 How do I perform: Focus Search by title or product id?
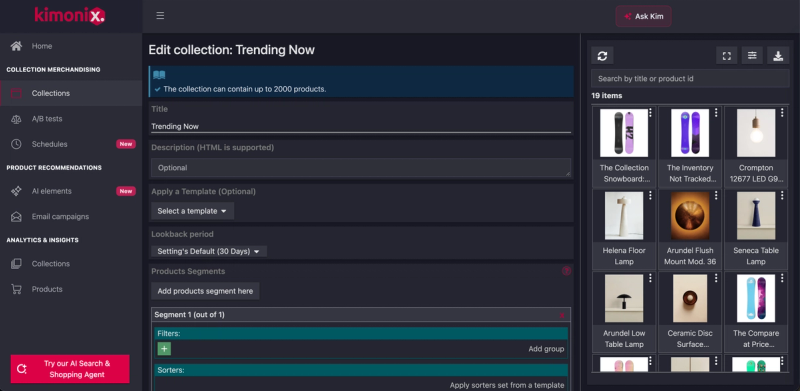[x=690, y=79]
